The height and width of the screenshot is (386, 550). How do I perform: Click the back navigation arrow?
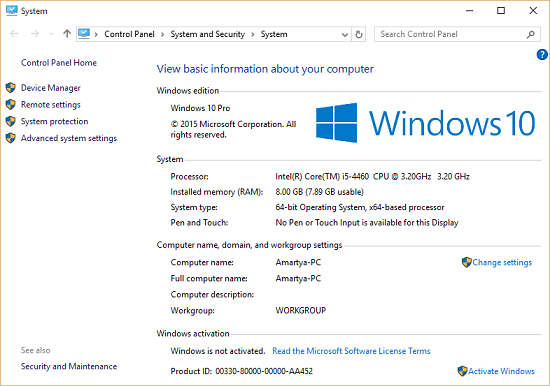click(x=14, y=34)
